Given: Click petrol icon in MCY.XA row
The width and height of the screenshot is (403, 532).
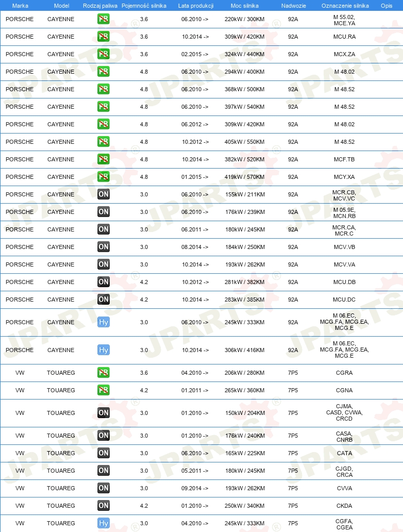Looking at the screenshot, I should pos(104,177).
